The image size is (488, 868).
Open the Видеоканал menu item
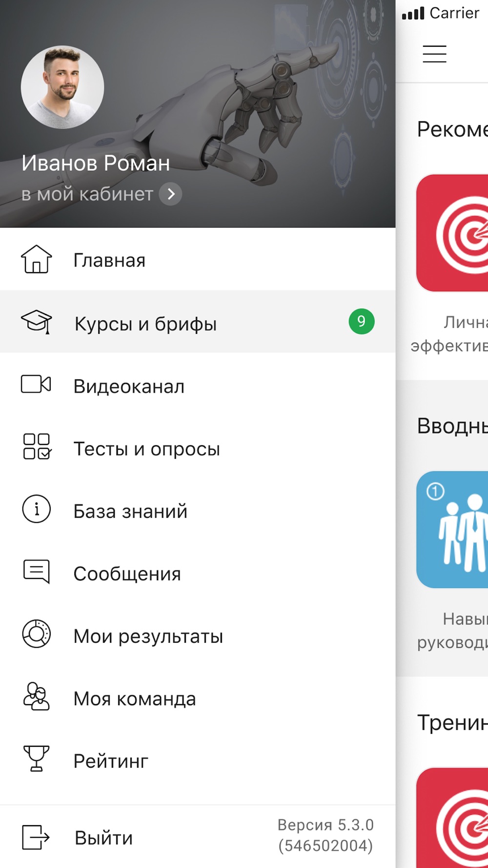click(x=129, y=387)
